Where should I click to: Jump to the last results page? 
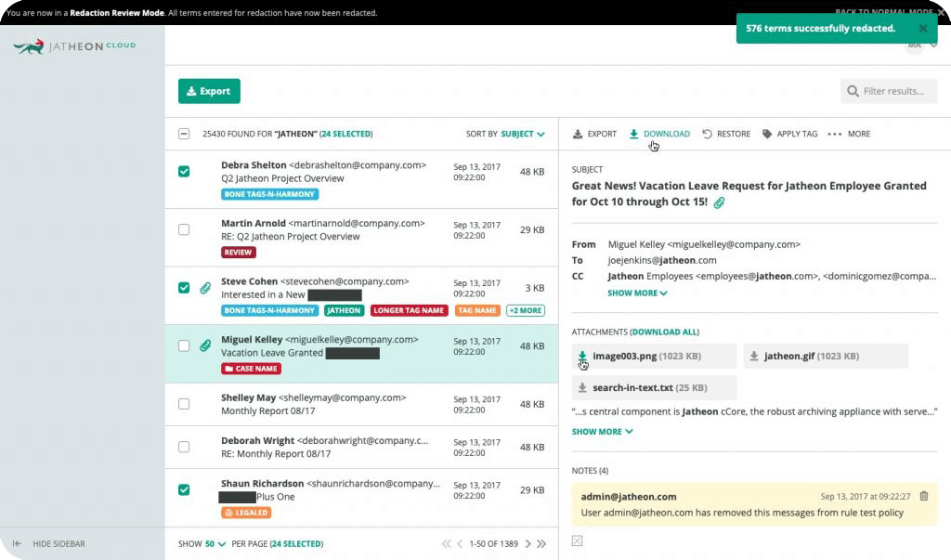(x=541, y=544)
